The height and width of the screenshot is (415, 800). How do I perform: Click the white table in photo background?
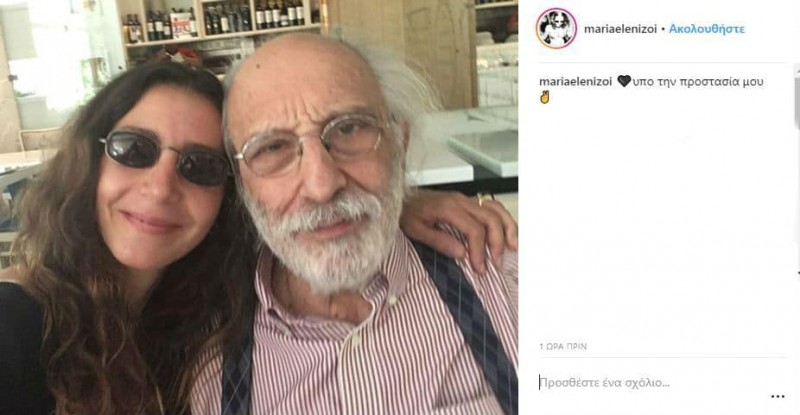(x=480, y=150)
